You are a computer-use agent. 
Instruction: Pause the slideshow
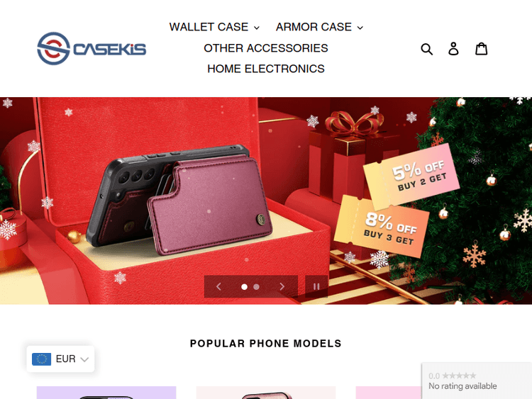tap(316, 286)
